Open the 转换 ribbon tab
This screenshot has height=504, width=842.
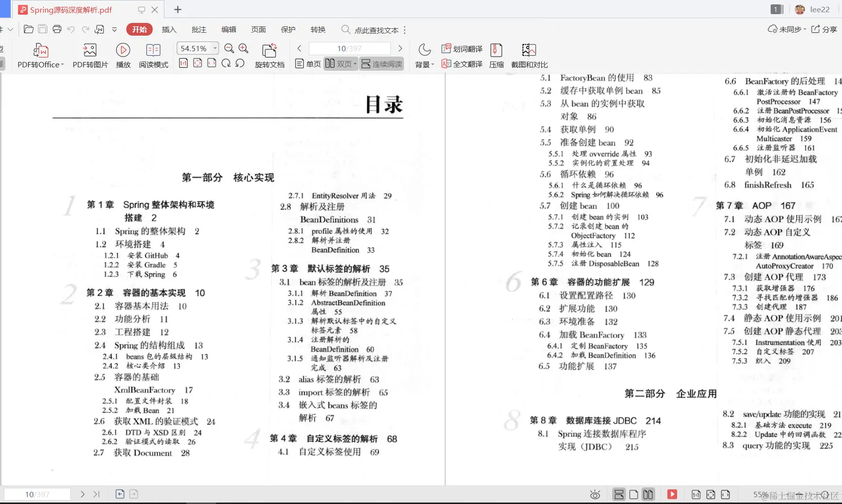coord(318,29)
